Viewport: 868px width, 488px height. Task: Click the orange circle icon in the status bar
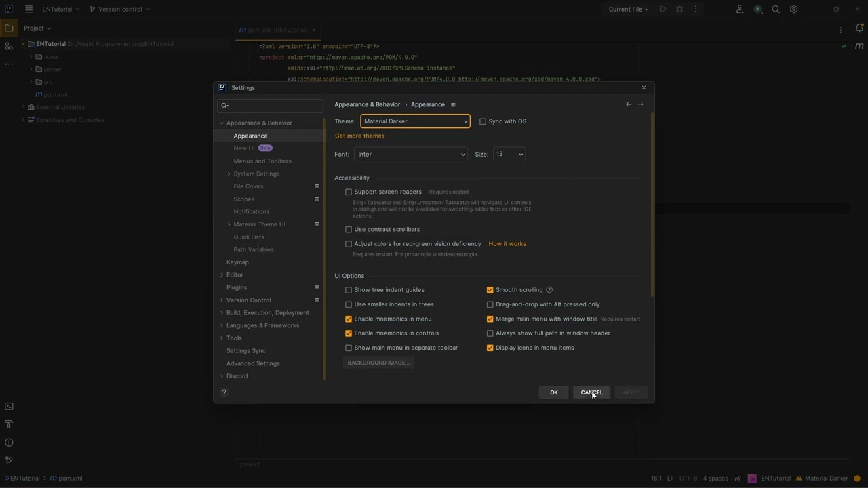[857, 479]
